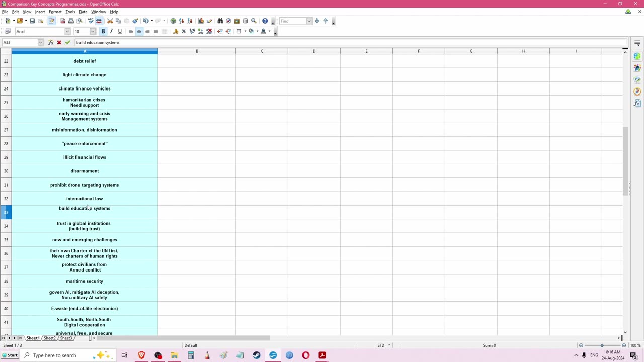Viewport: 644px width, 362px height.
Task: Open the Export as PDF icon
Action: coord(62,21)
